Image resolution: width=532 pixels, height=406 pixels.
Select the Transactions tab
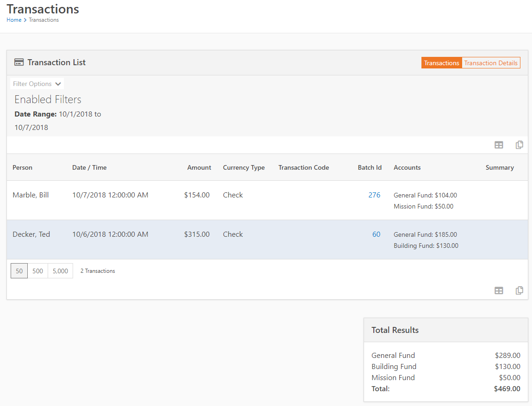click(441, 62)
